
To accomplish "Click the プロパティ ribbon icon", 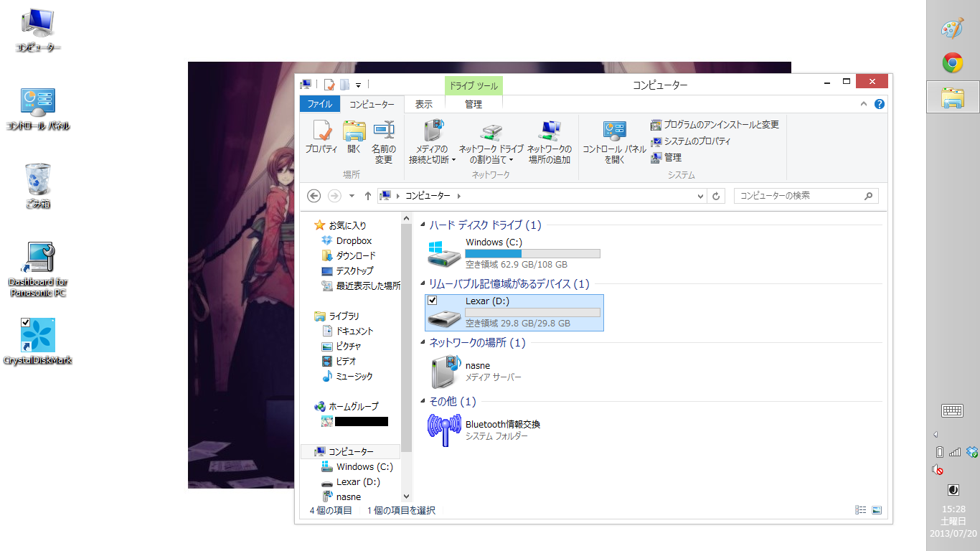I will pyautogui.click(x=321, y=137).
